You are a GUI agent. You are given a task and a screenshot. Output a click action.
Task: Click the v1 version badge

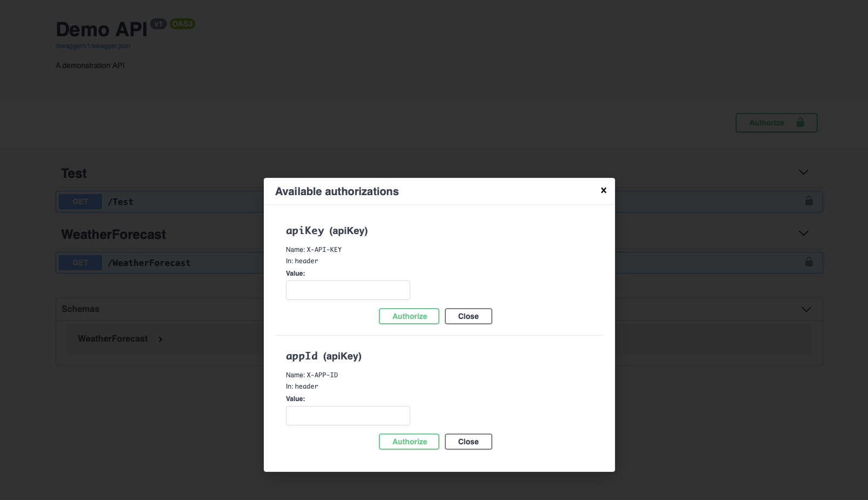coord(158,24)
